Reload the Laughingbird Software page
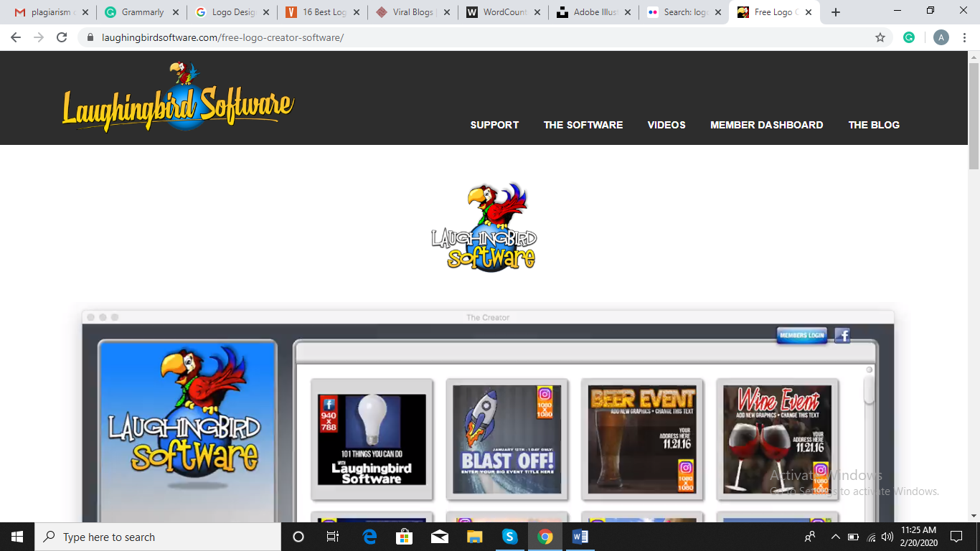The image size is (980, 551). [62, 37]
